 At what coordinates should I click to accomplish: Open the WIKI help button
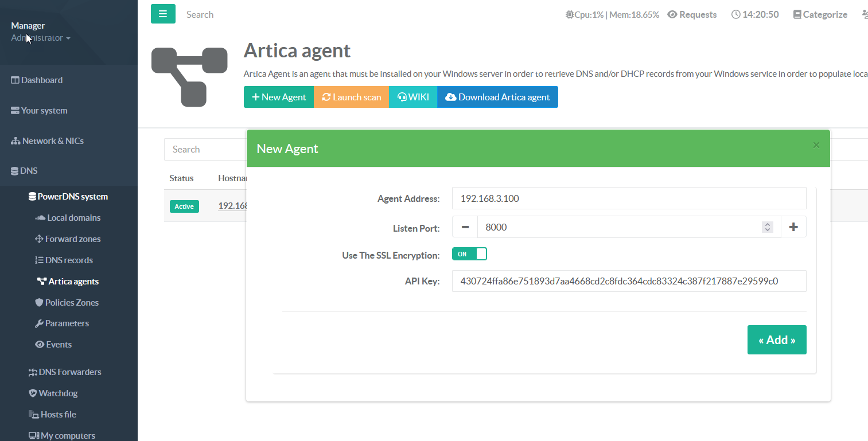tap(413, 97)
